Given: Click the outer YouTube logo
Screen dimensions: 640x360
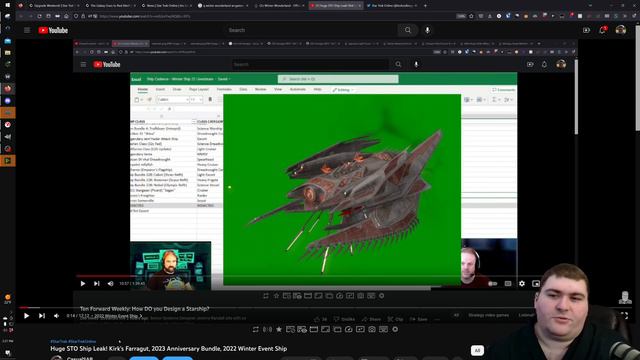Looking at the screenshot, I should pyautogui.click(x=53, y=30).
